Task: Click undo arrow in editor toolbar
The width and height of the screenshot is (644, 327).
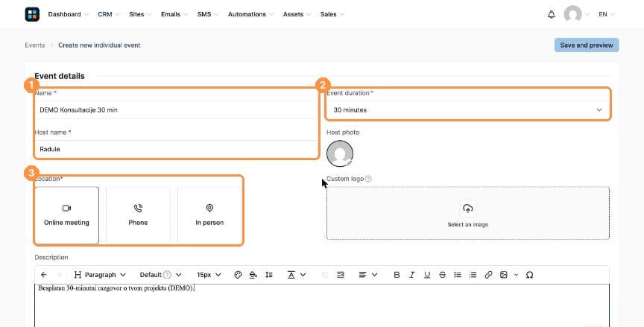Action: 44,275
